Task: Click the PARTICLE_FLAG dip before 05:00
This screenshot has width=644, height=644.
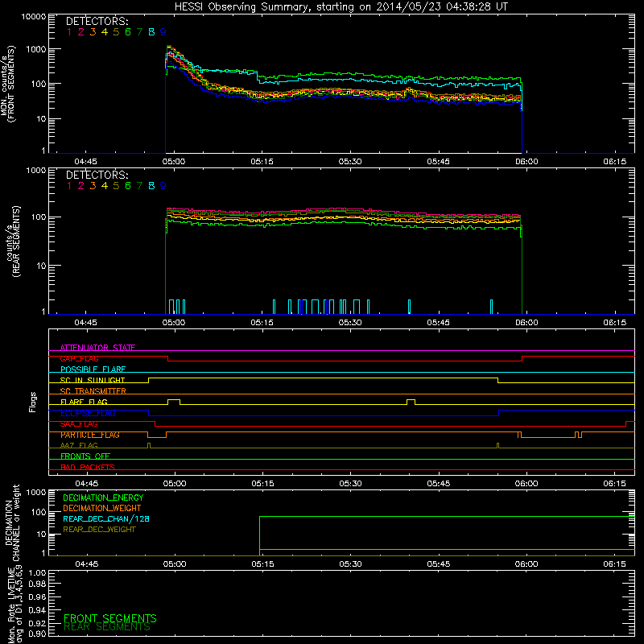Action: pyautogui.click(x=157, y=435)
